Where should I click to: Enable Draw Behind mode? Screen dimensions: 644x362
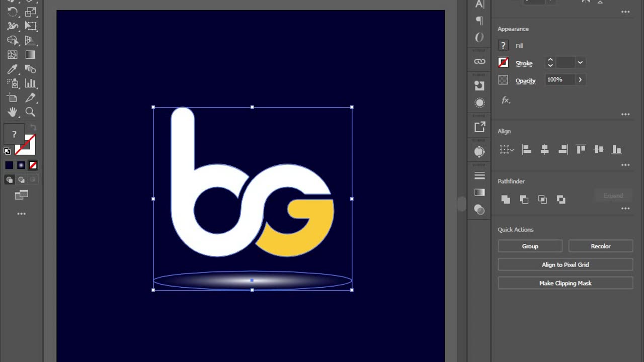point(21,179)
